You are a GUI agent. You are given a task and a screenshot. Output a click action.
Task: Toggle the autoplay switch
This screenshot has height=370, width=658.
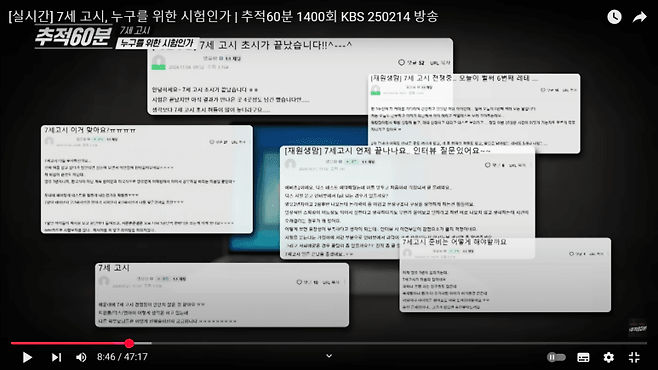point(556,357)
